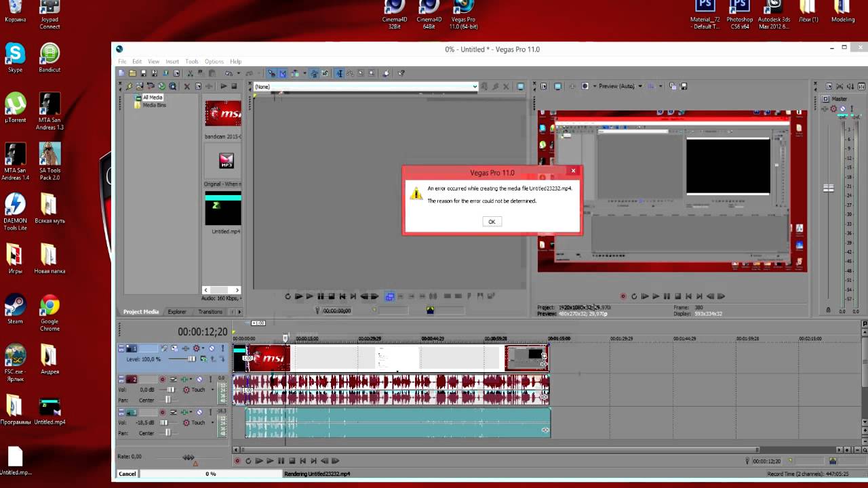Open the Edit menu
Screen dimensions: 868x488
pyautogui.click(x=137, y=62)
